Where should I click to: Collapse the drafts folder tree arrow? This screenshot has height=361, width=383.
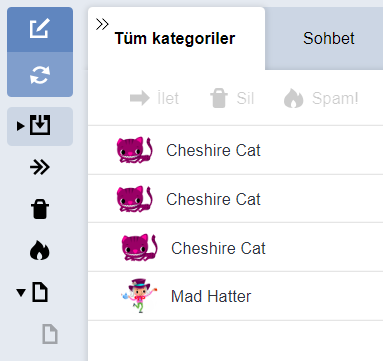point(21,292)
